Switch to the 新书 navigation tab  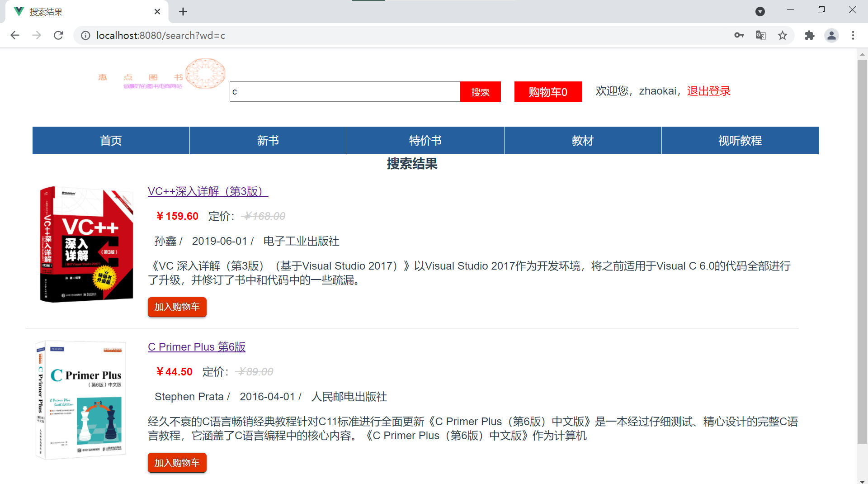coord(268,140)
